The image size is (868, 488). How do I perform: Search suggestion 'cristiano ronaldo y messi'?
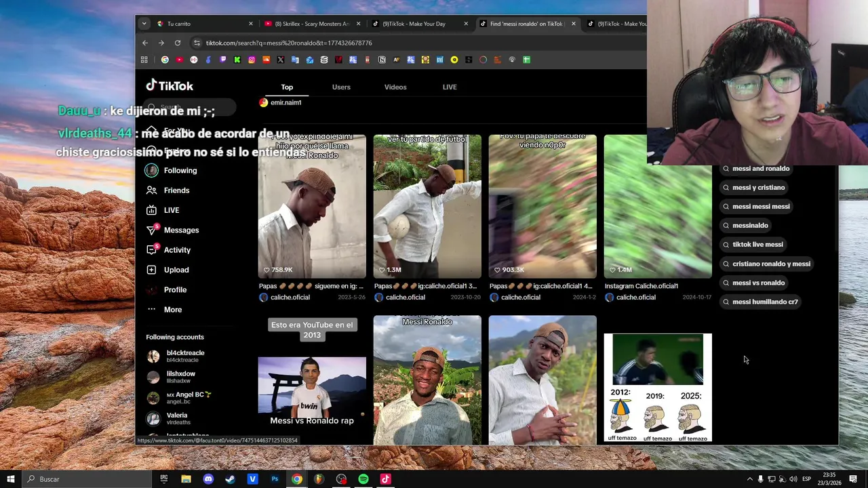click(x=766, y=264)
